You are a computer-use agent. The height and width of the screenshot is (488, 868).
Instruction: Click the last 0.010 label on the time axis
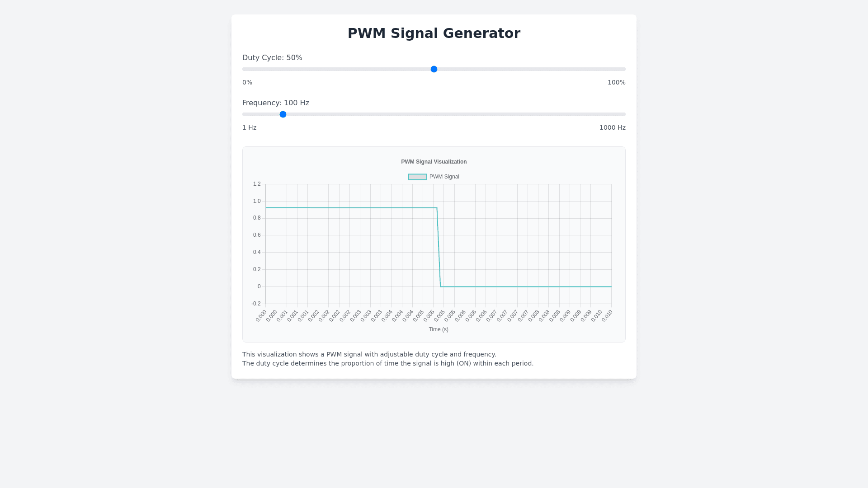(x=607, y=315)
